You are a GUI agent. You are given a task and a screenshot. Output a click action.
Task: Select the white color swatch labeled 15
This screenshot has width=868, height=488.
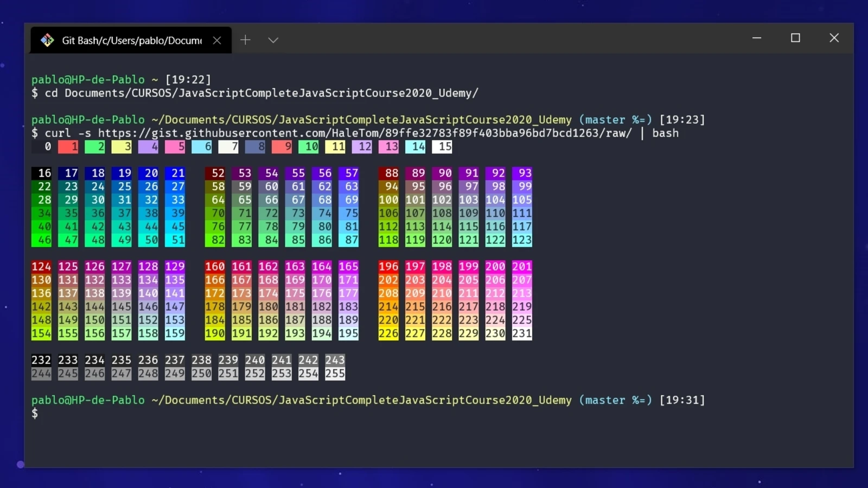click(442, 146)
